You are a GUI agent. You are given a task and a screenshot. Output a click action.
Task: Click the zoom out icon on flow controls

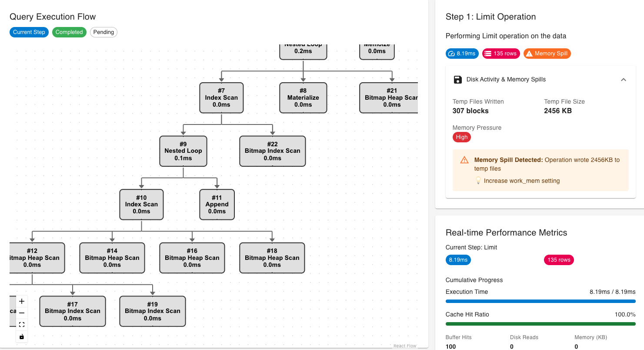22,313
